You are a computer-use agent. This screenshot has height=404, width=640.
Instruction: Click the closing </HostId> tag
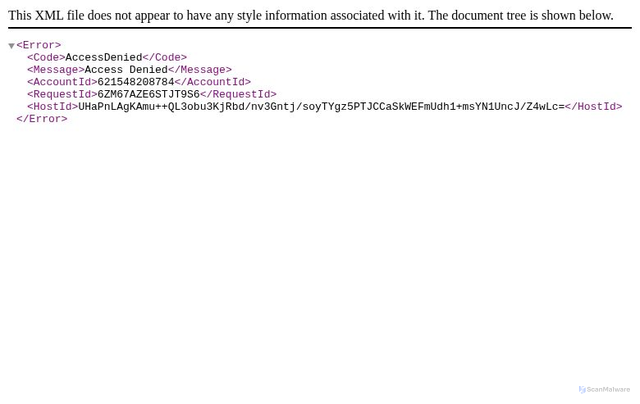pyautogui.click(x=593, y=107)
